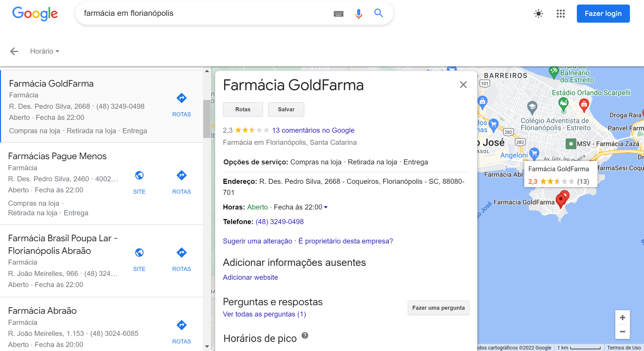
Task: Select the Farmácias Pague Menos result title
Action: point(57,156)
